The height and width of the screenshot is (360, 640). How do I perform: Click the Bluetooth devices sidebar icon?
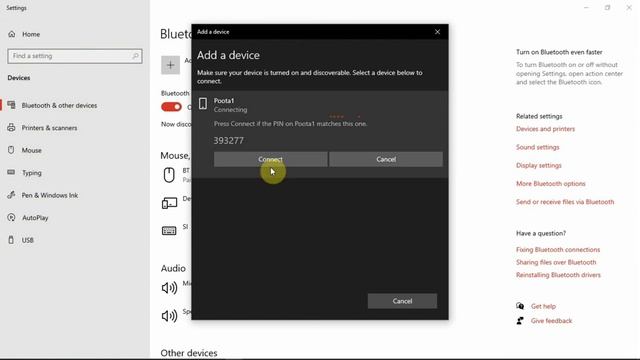tap(11, 105)
